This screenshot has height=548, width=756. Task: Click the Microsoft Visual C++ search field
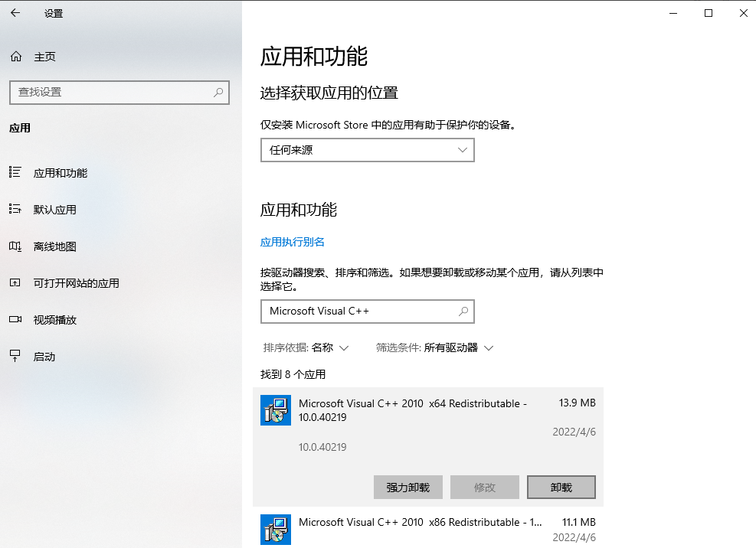[358, 312]
